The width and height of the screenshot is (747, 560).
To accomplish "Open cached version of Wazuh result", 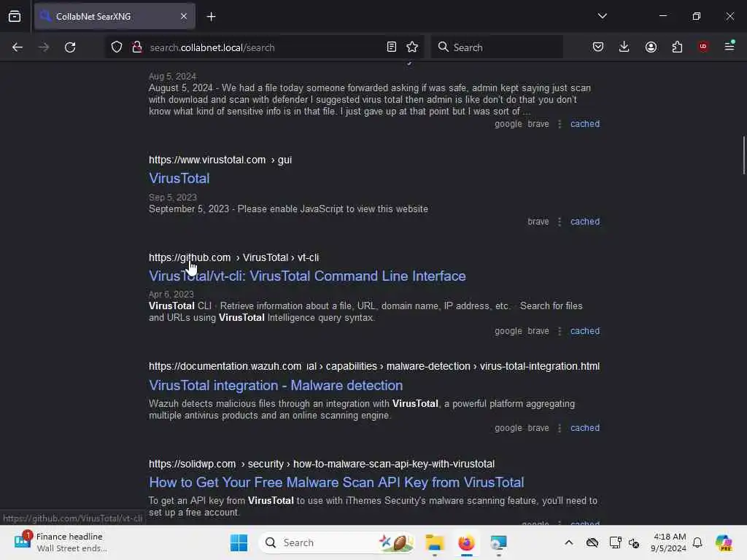I will pos(585,428).
